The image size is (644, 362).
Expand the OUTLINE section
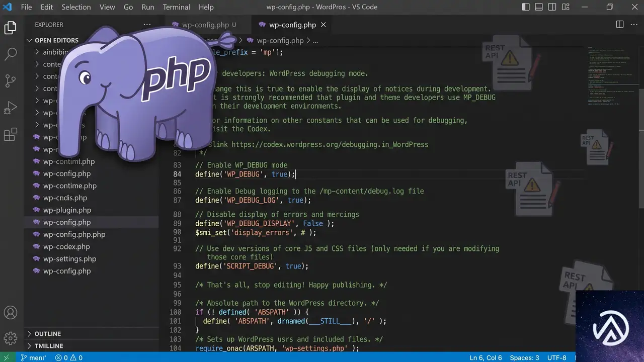click(48, 334)
